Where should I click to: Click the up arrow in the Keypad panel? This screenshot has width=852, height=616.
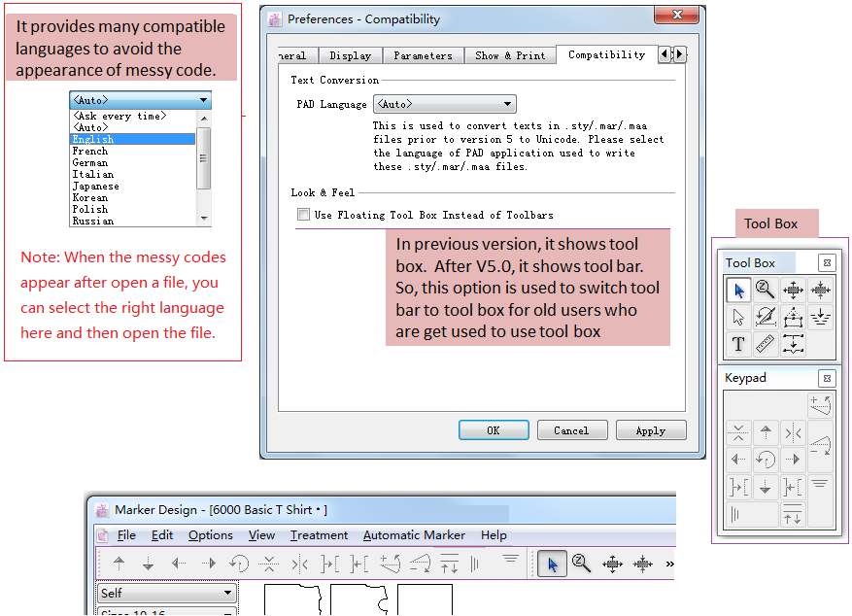pyautogui.click(x=766, y=432)
